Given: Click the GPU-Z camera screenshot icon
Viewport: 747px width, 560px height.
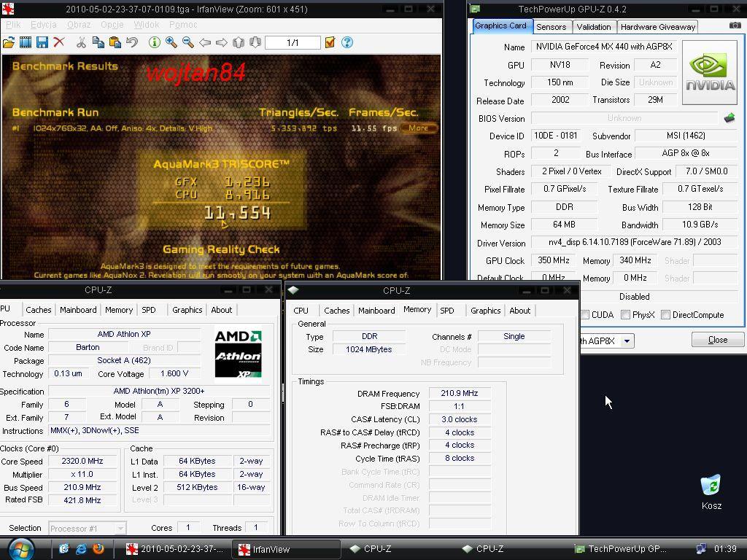Looking at the screenshot, I should 735,26.
